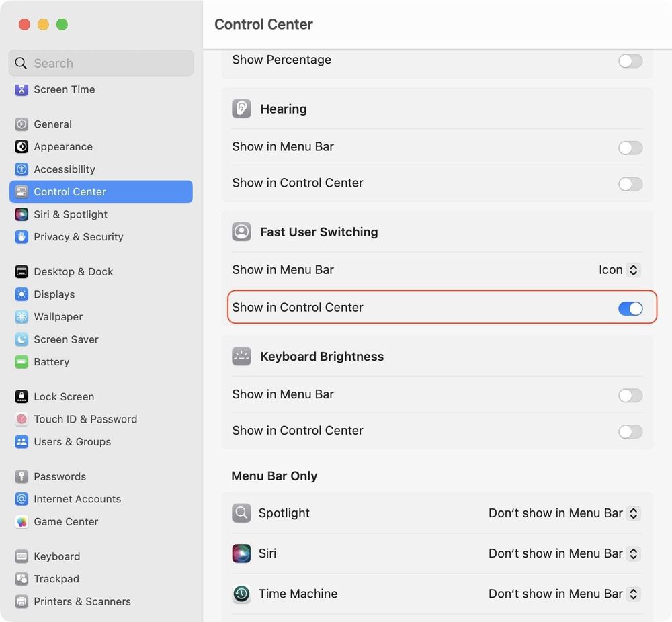Click the Time Machine icon
The height and width of the screenshot is (622, 672).
pyautogui.click(x=241, y=594)
